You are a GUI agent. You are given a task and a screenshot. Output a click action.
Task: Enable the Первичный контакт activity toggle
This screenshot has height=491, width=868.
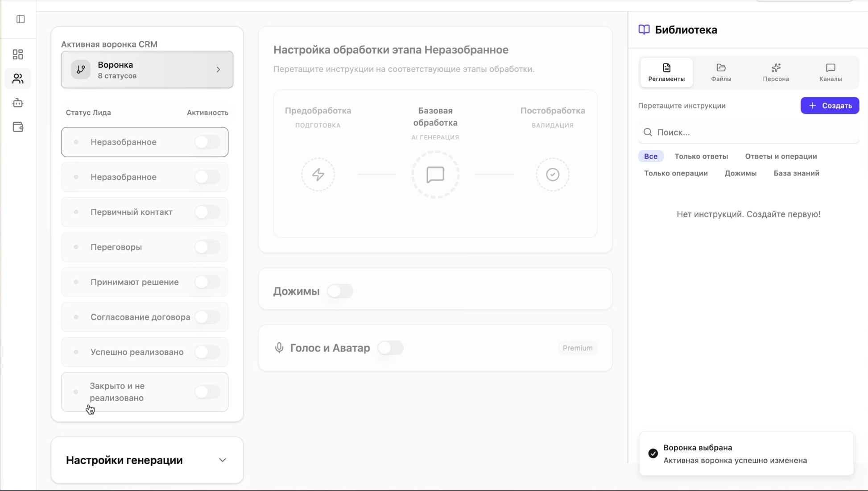tap(207, 212)
